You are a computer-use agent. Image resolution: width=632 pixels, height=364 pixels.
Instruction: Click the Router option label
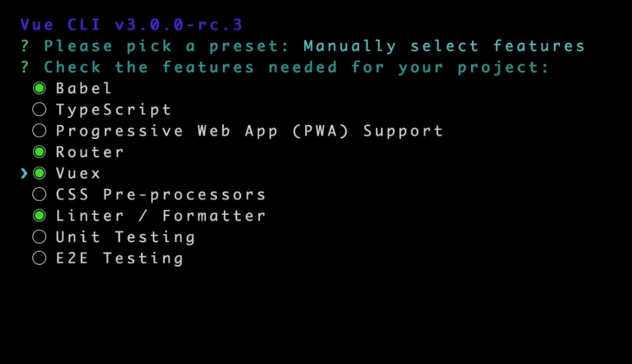click(x=90, y=152)
